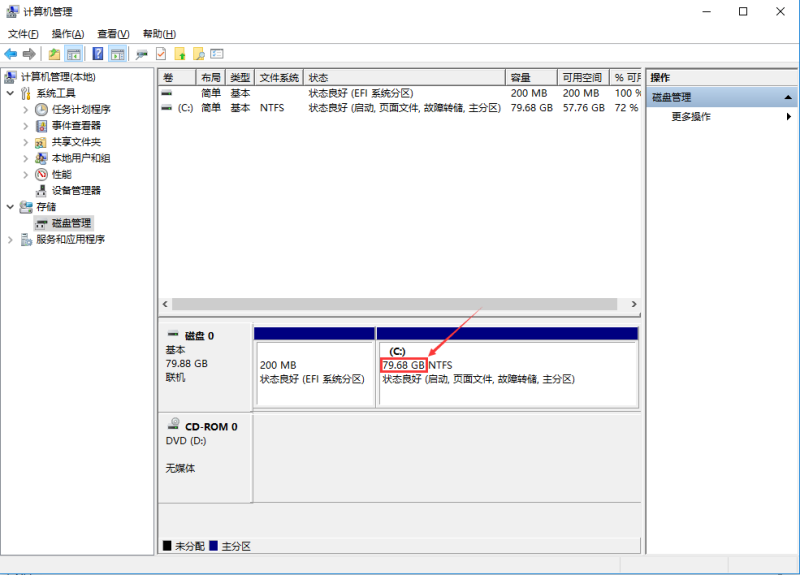
Task: Open the 文件(F) menu
Action: click(x=23, y=34)
